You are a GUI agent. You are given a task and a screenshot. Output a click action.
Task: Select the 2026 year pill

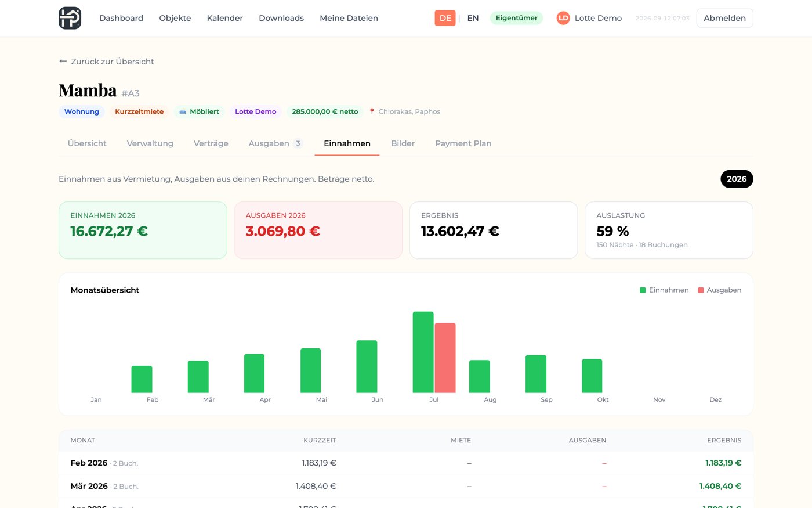737,179
